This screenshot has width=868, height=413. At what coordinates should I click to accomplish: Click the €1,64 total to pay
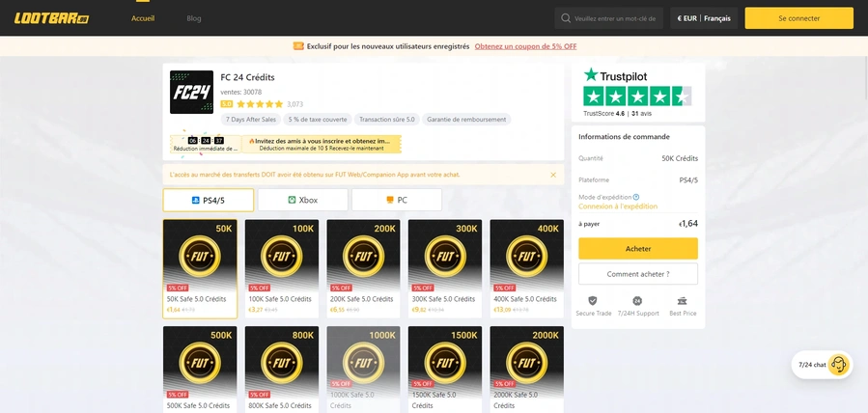pos(688,224)
